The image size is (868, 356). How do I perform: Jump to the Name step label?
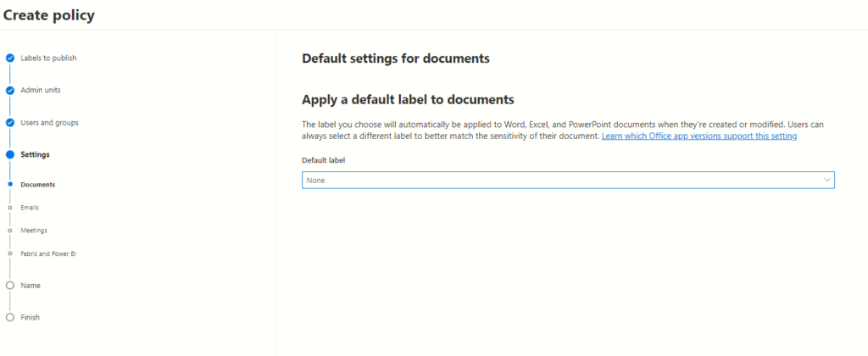point(31,286)
